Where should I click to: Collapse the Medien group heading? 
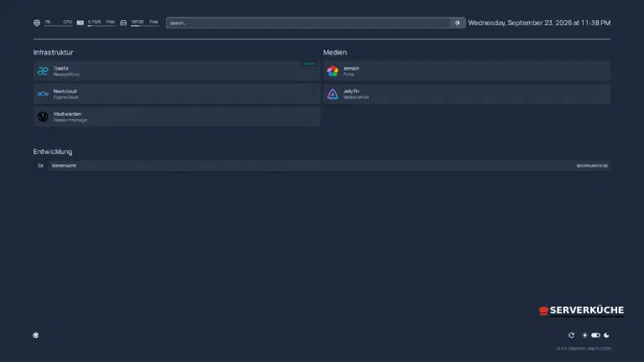(x=335, y=52)
